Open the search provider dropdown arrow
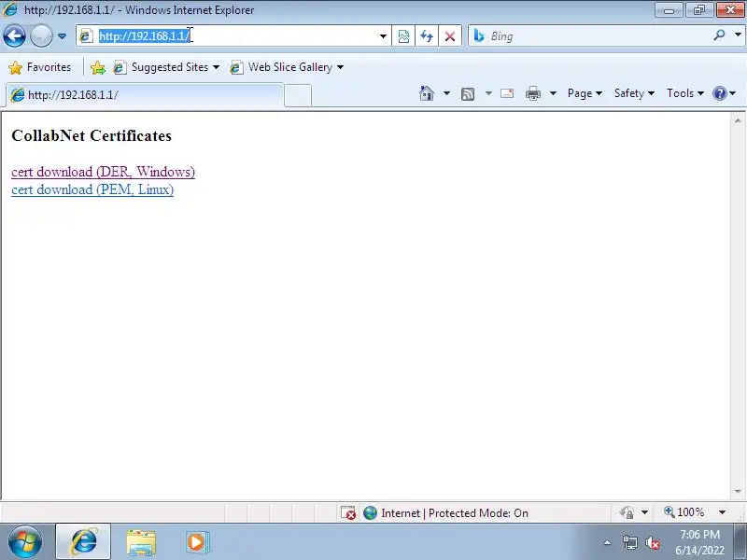Image resolution: width=747 pixels, height=560 pixels. [x=738, y=35]
